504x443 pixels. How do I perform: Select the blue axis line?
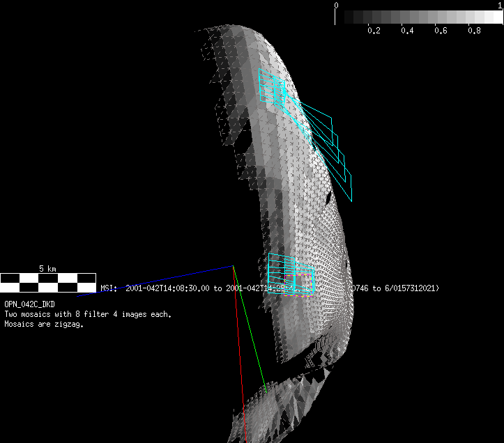[x=160, y=280]
